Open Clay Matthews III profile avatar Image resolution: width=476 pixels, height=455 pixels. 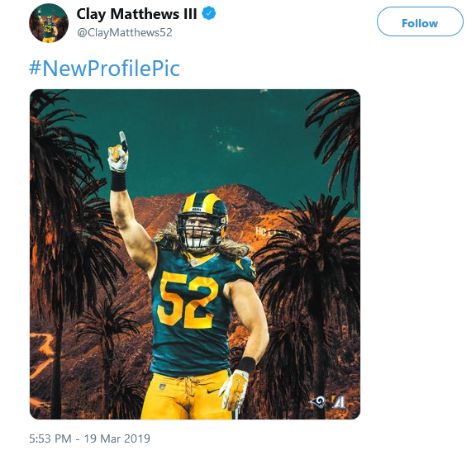point(49,23)
